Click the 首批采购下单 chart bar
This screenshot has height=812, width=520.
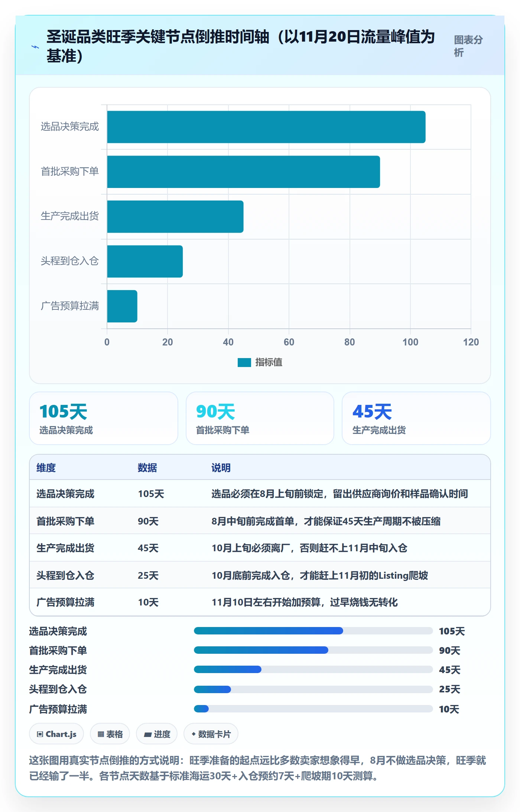243,172
